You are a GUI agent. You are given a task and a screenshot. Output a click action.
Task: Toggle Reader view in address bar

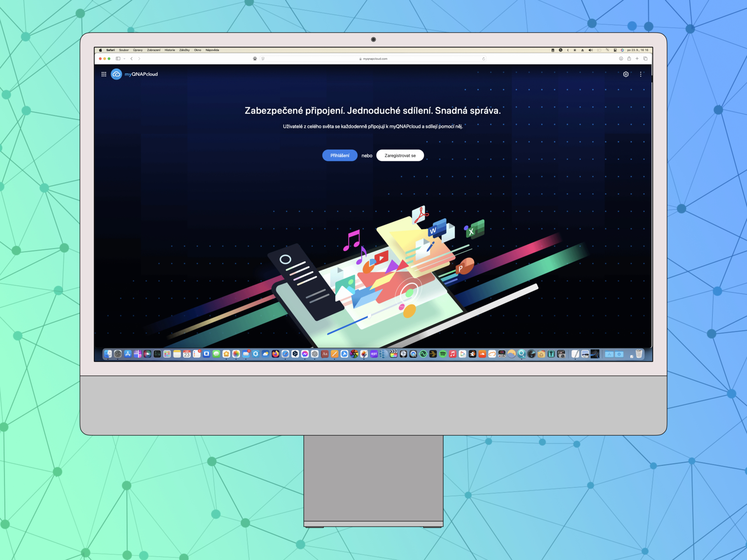pos(263,59)
